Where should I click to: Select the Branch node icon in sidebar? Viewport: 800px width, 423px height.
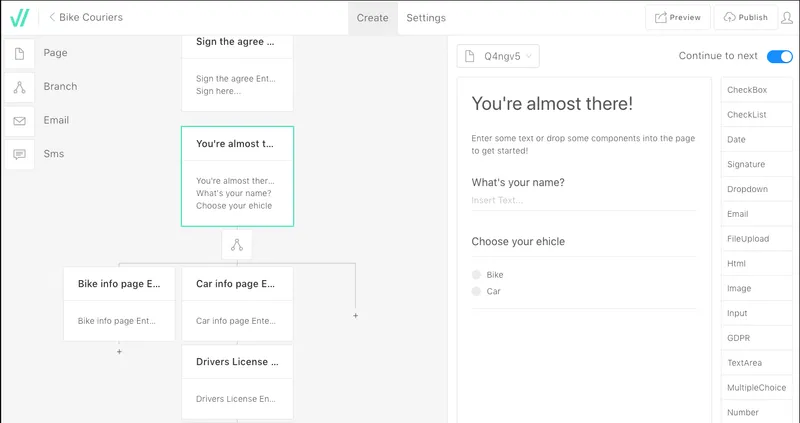tap(19, 87)
